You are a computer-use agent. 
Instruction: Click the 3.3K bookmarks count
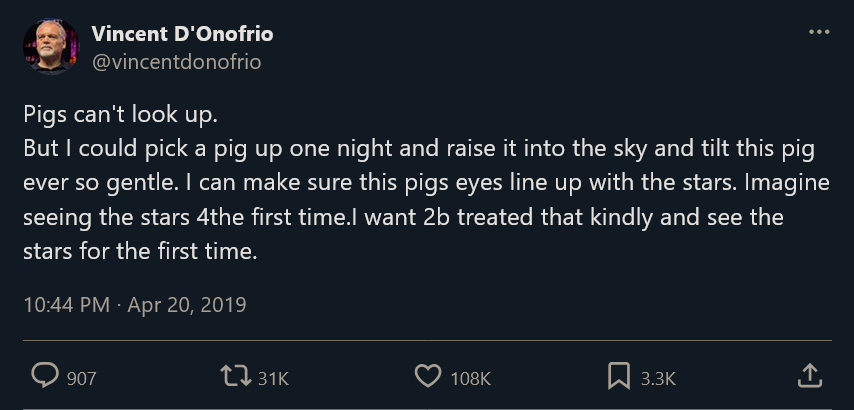click(658, 378)
